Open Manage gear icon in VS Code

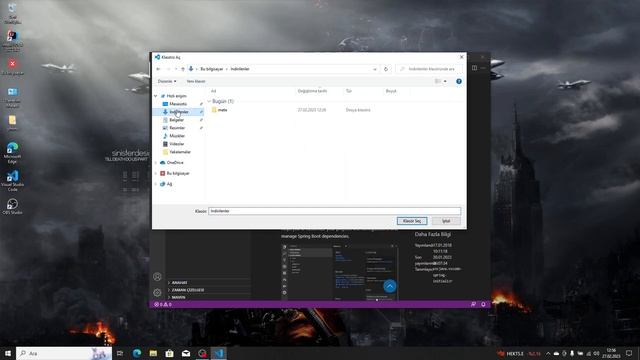click(x=157, y=292)
